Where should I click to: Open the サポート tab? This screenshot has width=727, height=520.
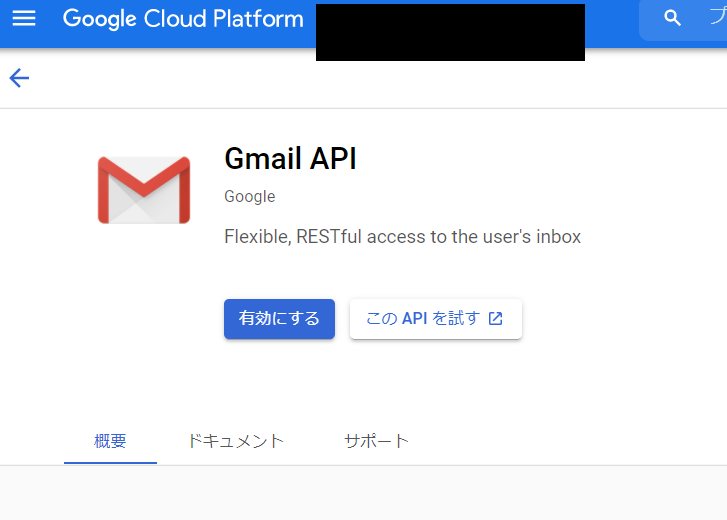point(376,441)
